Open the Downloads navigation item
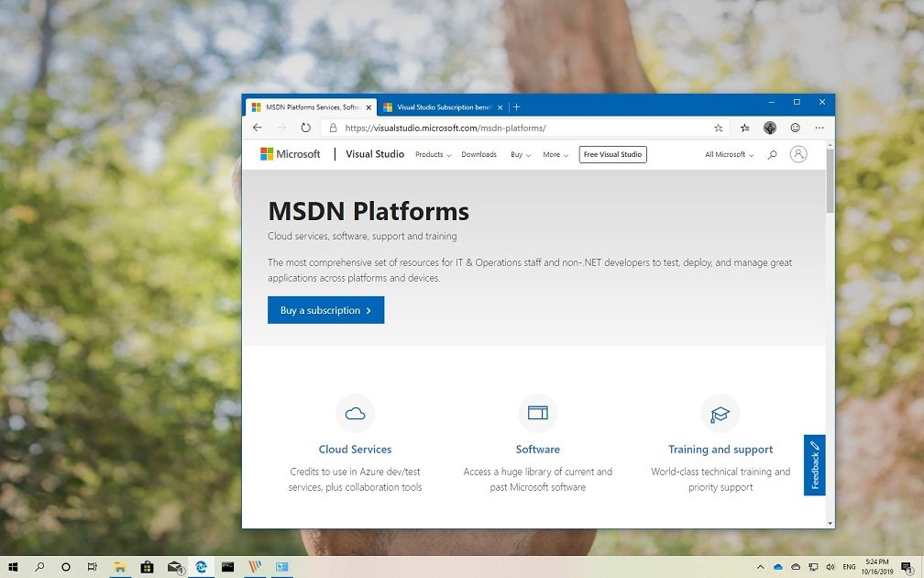This screenshot has height=578, width=924. click(x=478, y=155)
